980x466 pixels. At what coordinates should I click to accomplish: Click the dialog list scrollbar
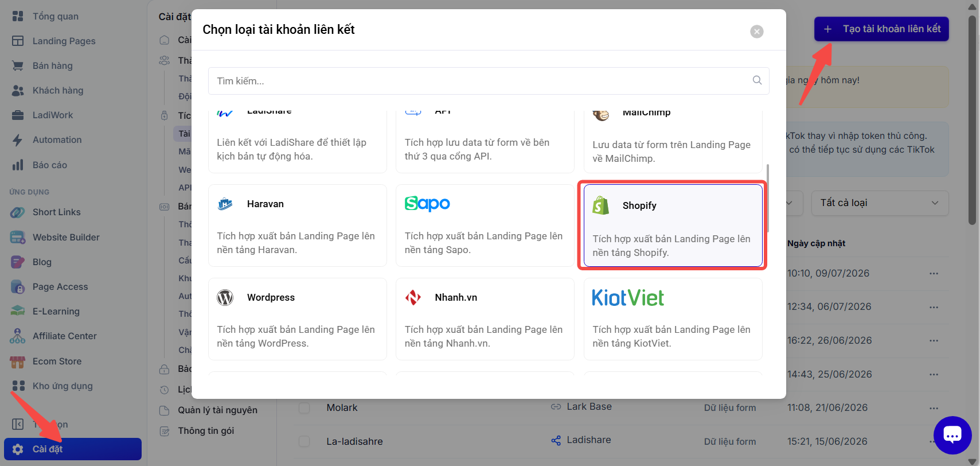tap(768, 198)
